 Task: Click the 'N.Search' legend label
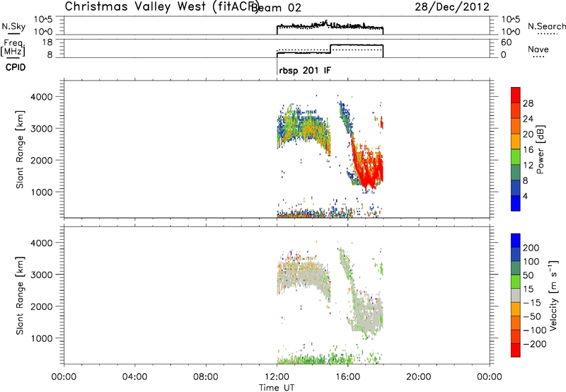[x=546, y=26]
